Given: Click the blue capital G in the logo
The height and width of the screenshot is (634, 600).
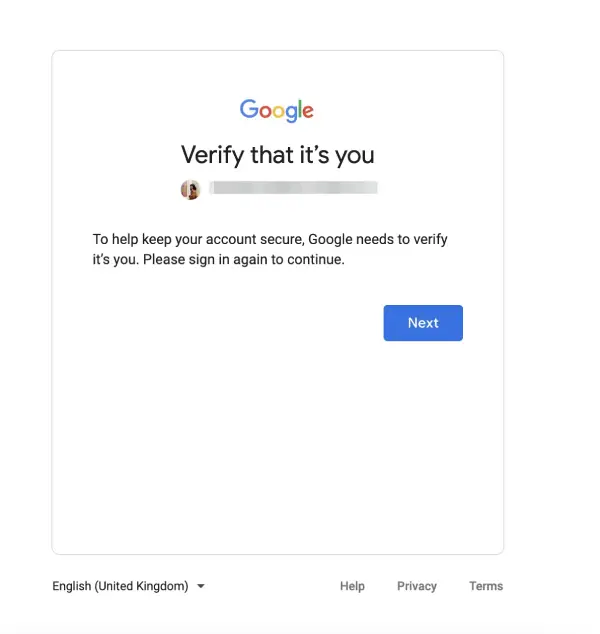Looking at the screenshot, I should tap(249, 108).
